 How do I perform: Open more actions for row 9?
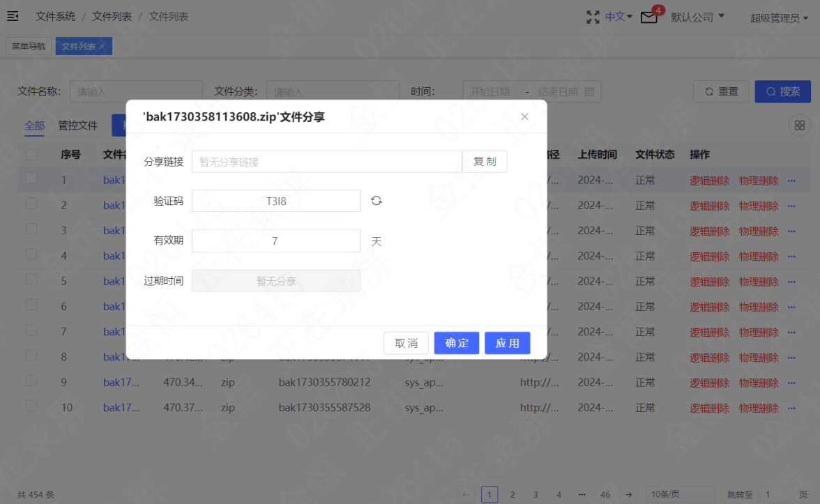[791, 383]
